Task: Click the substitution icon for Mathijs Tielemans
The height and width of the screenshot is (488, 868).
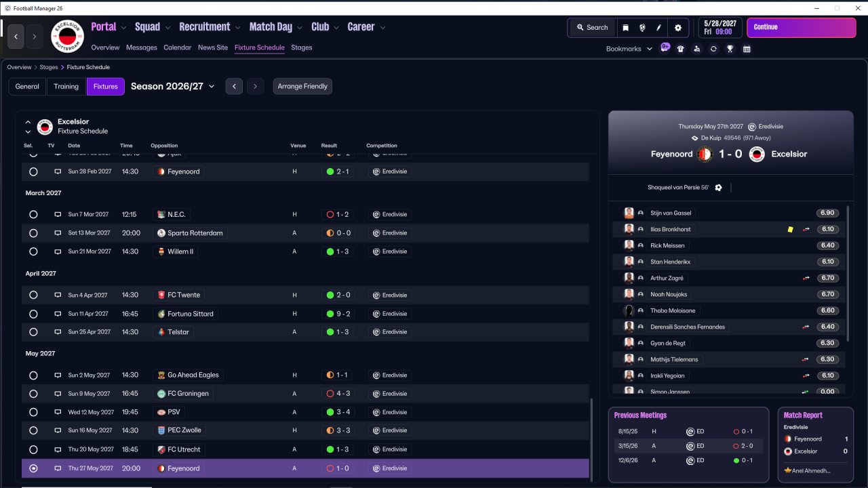Action: coord(806,359)
